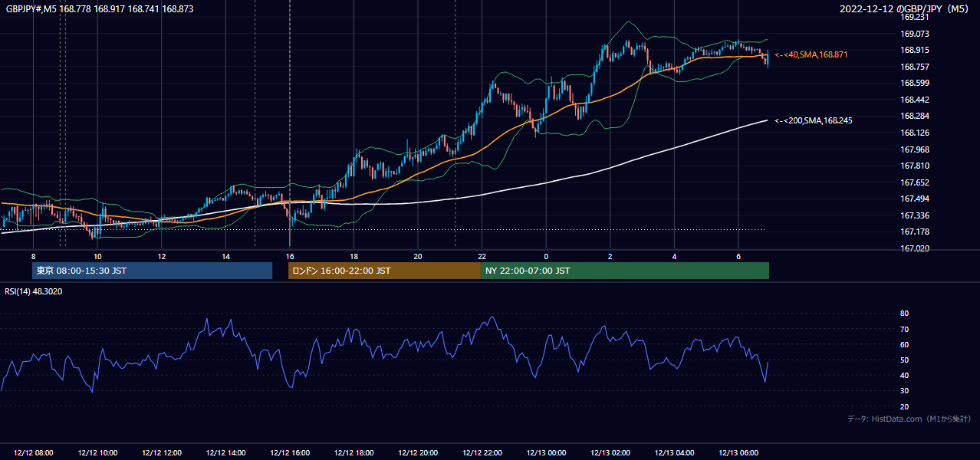The height and width of the screenshot is (460, 980).
Task: Click price axis value 167.494
Action: [914, 199]
